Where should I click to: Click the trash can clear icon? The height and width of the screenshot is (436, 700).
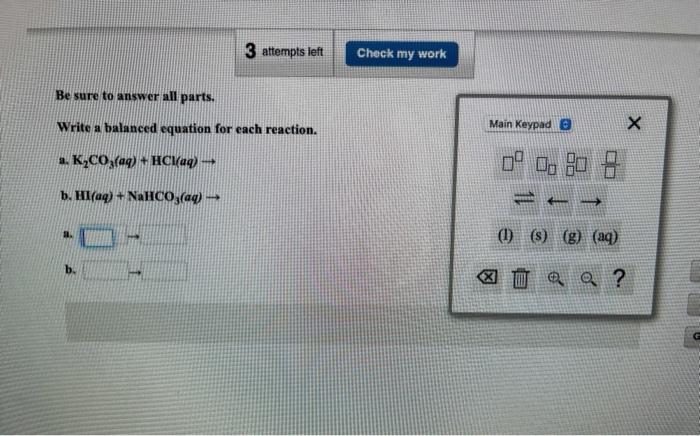tap(520, 278)
